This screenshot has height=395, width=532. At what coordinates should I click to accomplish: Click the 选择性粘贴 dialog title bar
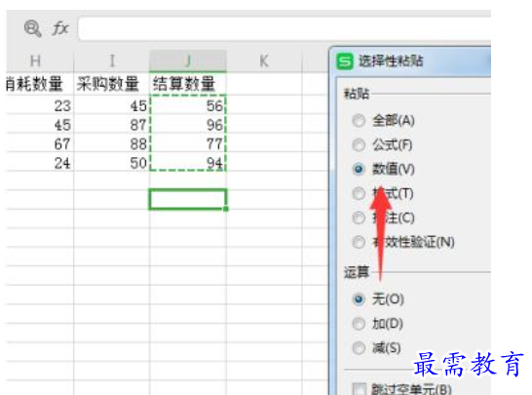(x=411, y=61)
